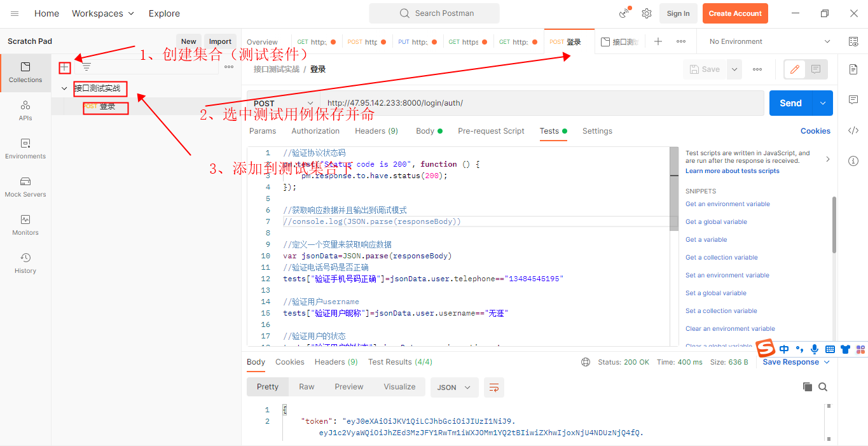Open the Mock Servers sidebar panel
Screen dimensions: 868x446
click(25, 187)
